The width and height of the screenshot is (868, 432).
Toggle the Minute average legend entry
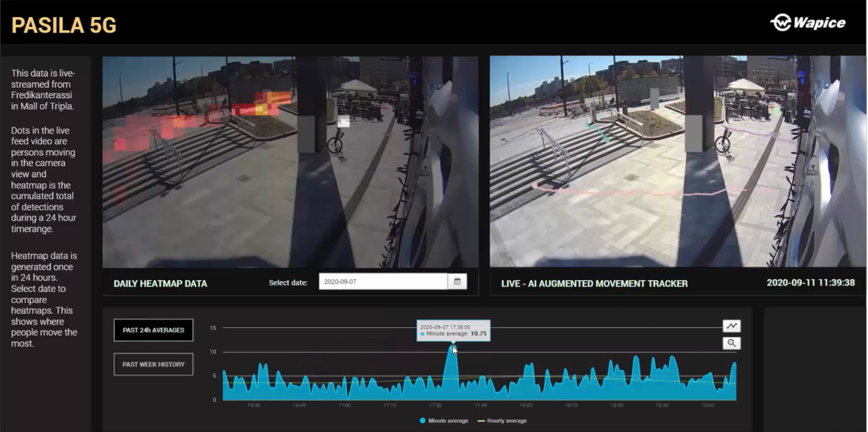444,421
